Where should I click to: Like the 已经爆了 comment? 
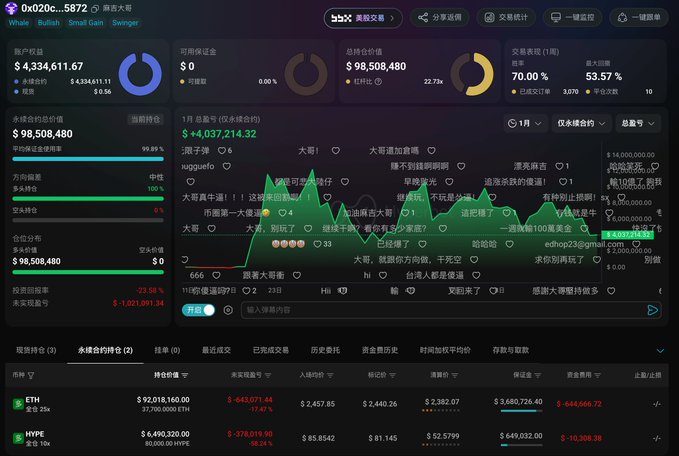point(422,244)
